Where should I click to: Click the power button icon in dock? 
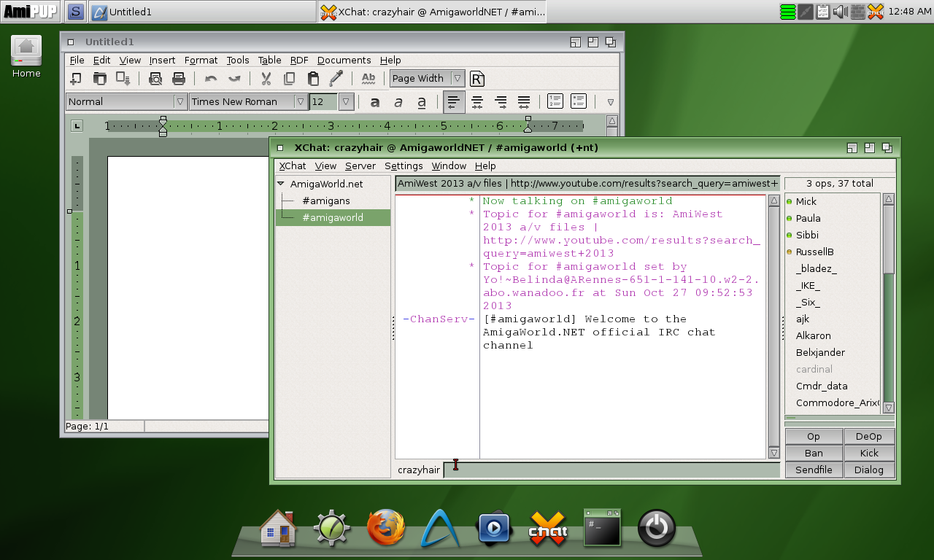(x=657, y=528)
